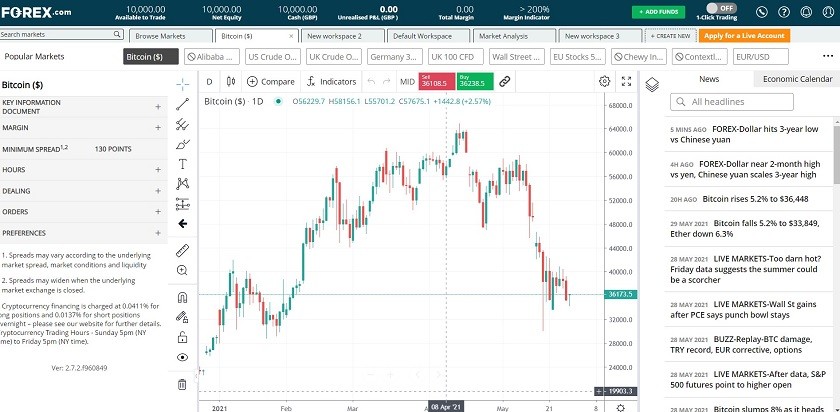
Task: Toggle 1-Click Trading switch
Action: (721, 8)
